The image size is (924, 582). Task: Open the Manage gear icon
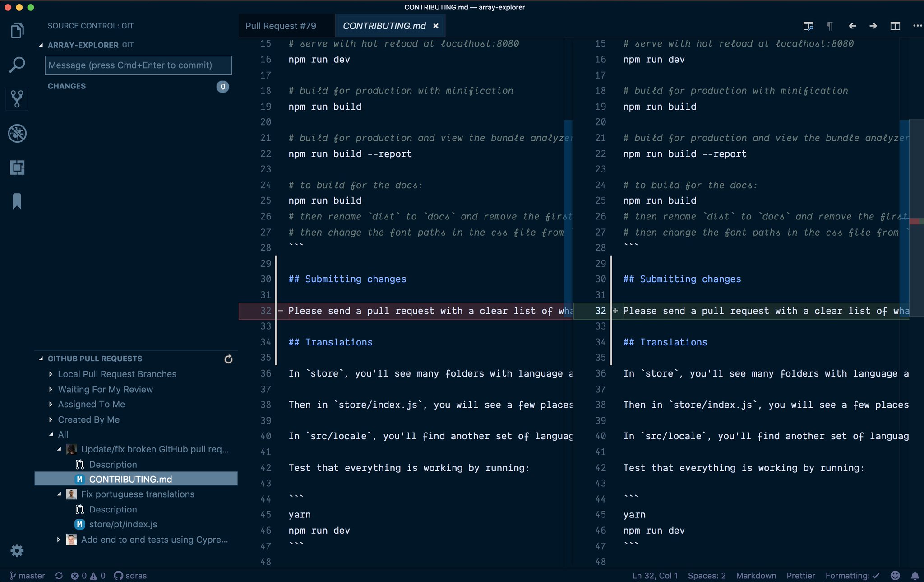point(17,550)
